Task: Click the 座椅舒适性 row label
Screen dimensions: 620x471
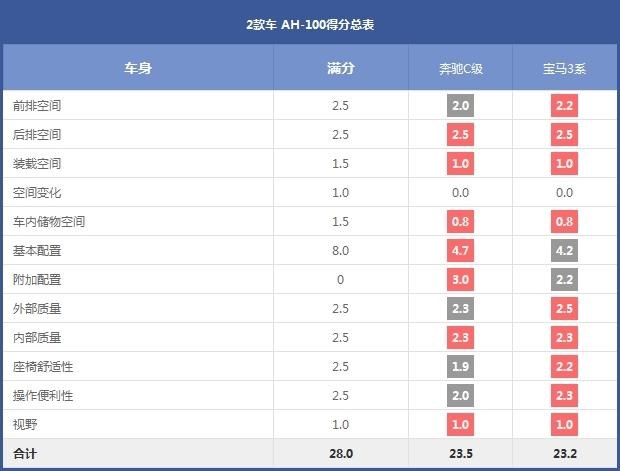Action: (43, 367)
